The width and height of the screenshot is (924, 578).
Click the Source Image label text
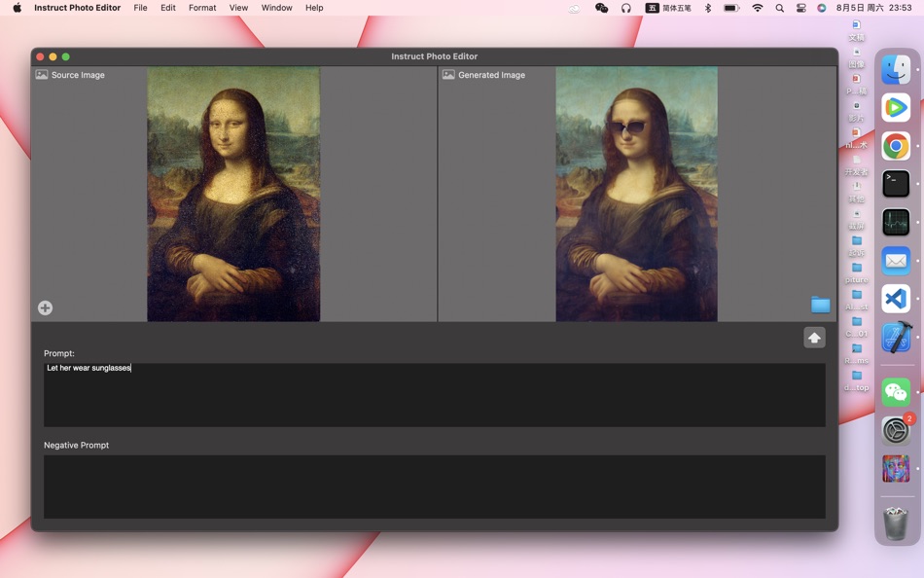pyautogui.click(x=78, y=75)
